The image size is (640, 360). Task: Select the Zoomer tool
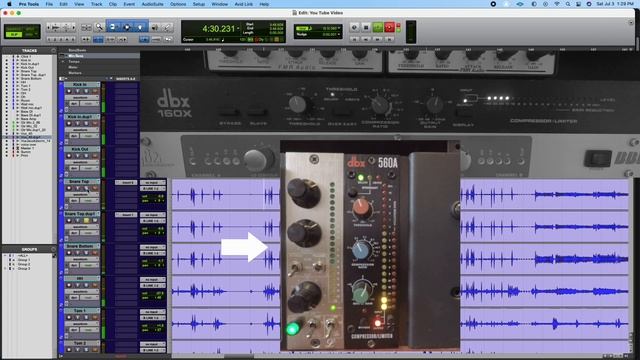point(99,27)
